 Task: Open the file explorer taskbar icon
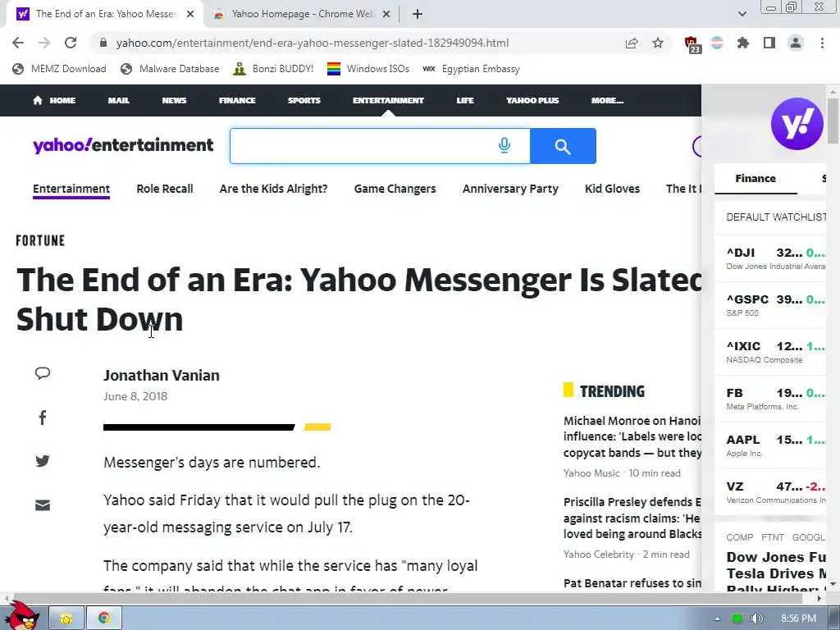[66, 619]
